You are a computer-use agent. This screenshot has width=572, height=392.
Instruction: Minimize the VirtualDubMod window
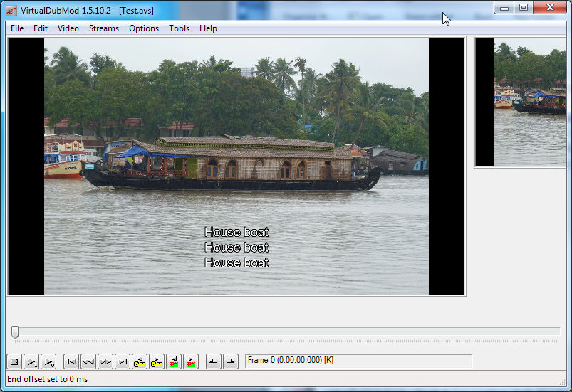(x=504, y=7)
